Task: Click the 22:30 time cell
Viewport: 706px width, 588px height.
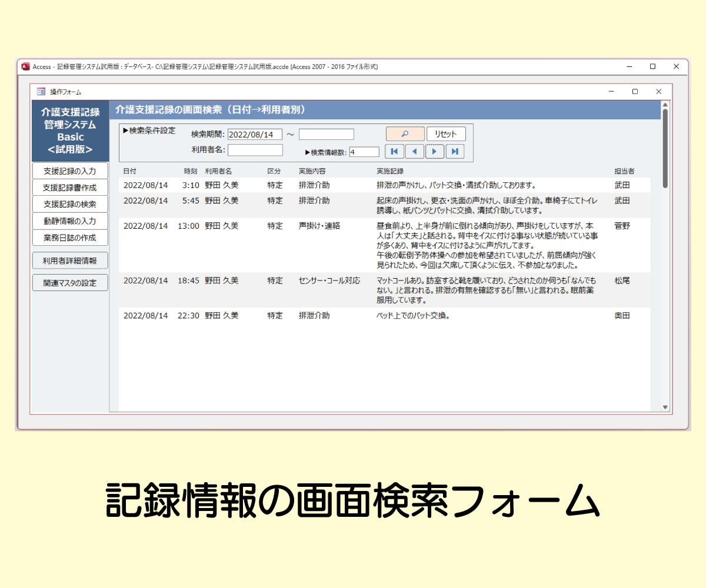Action: pyautogui.click(x=189, y=316)
